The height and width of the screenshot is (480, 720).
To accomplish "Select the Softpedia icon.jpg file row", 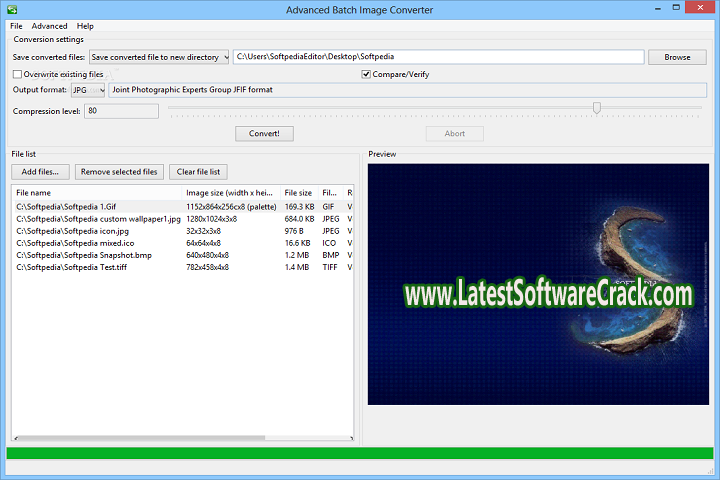I will [184, 231].
